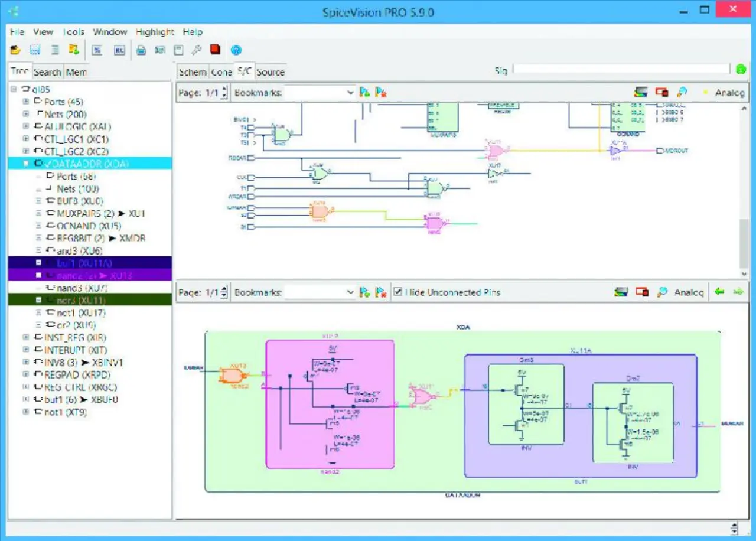Expand the CTL_LGC1 (XC1) node
This screenshot has width=756, height=541.
tap(26, 139)
